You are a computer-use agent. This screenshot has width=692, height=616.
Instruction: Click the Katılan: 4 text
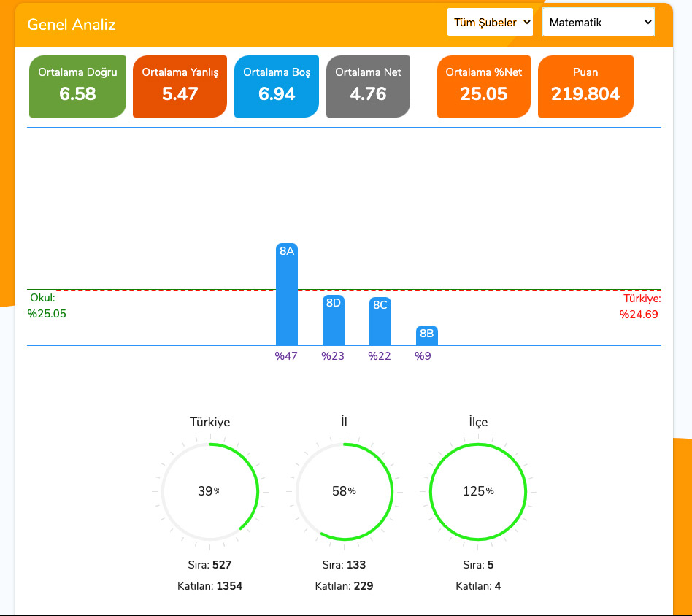pos(478,586)
